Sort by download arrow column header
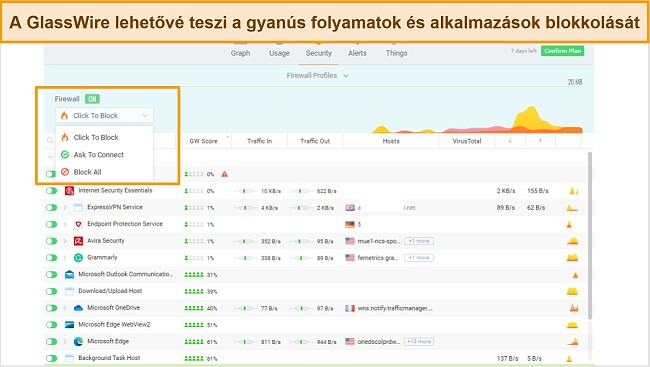Viewport: 650px width, 367px height. (510, 141)
